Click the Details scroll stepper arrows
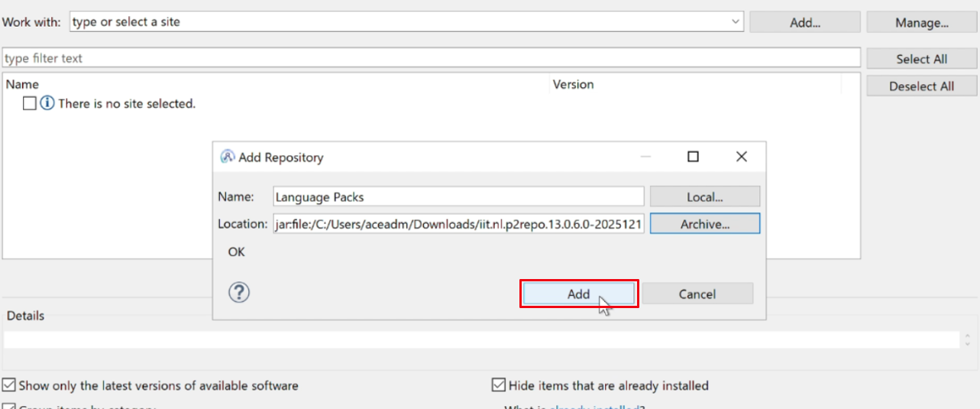Screen dimensions: 980x409 (x=968, y=339)
